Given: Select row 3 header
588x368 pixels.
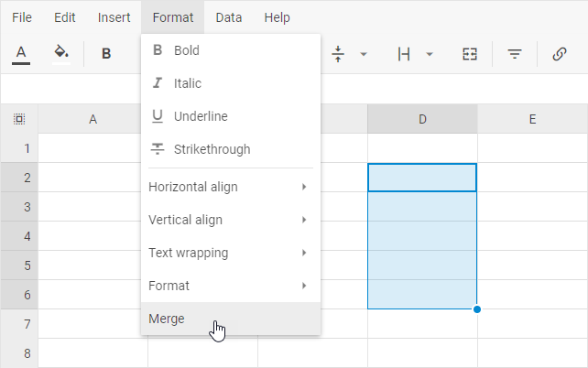Looking at the screenshot, I should [19, 207].
